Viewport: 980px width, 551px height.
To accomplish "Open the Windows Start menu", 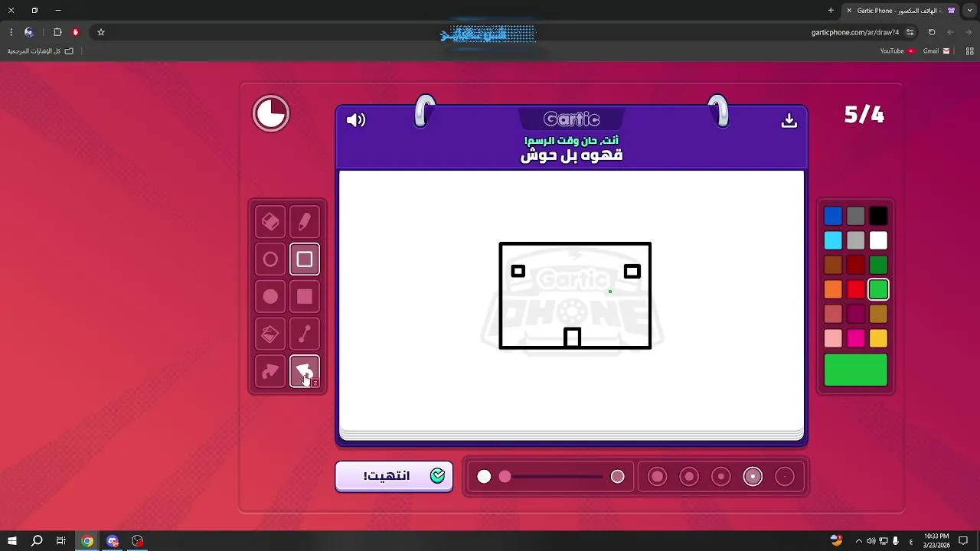I will (x=12, y=541).
